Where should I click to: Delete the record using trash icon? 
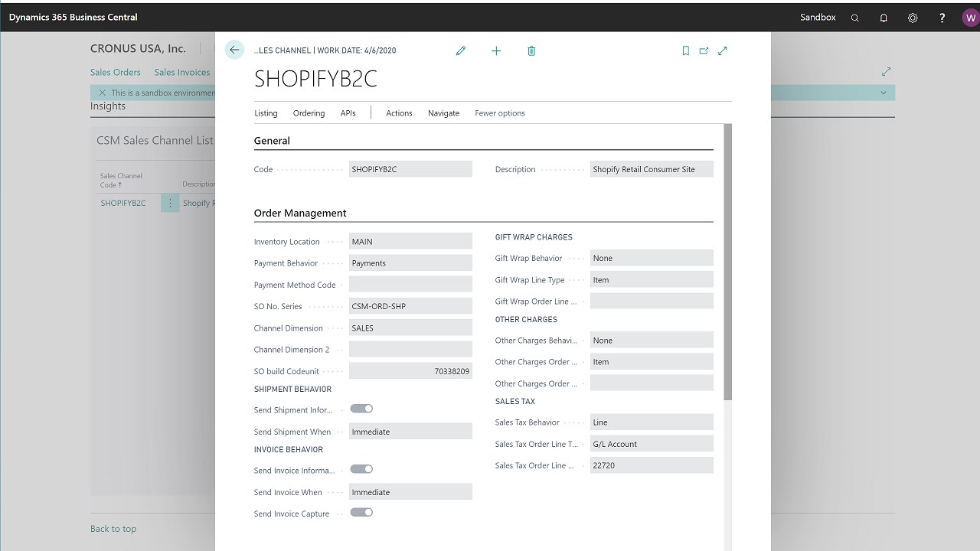click(531, 51)
